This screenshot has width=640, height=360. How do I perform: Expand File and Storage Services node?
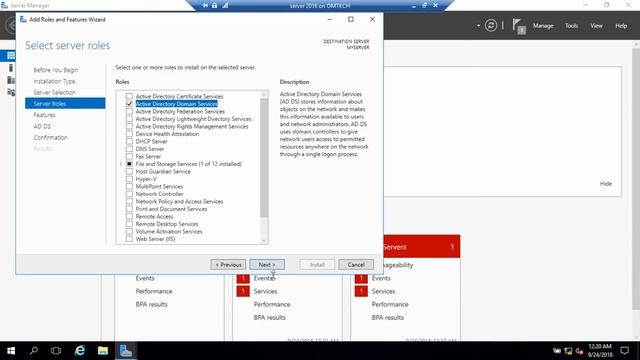(121, 164)
